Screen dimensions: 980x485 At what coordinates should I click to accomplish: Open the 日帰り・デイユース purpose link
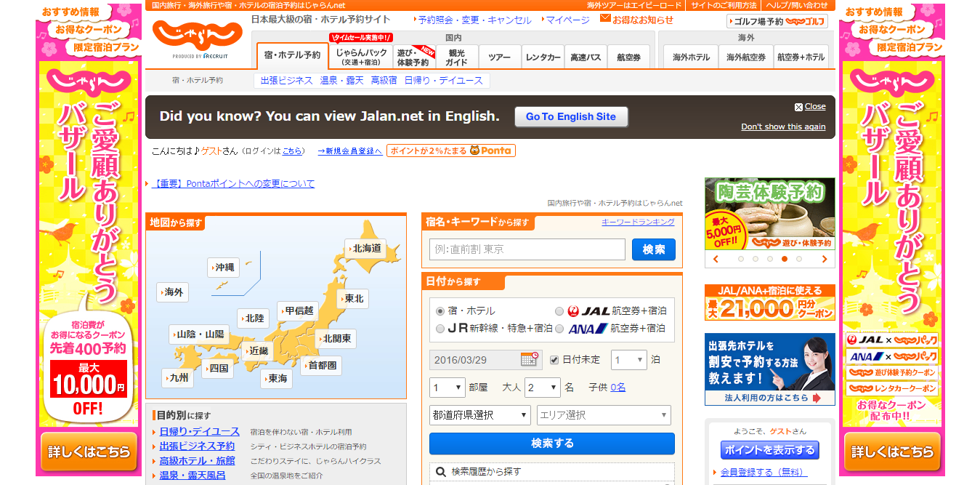pos(199,432)
